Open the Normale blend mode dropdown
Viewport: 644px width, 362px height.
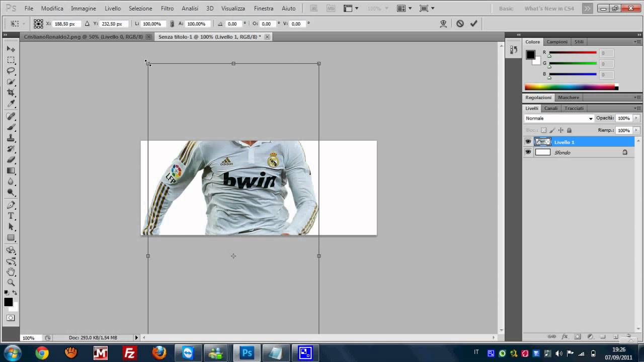pyautogui.click(x=558, y=118)
